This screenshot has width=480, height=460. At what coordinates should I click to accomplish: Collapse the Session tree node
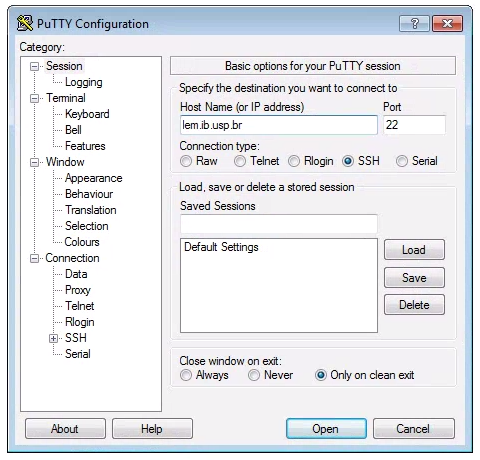click(x=34, y=66)
